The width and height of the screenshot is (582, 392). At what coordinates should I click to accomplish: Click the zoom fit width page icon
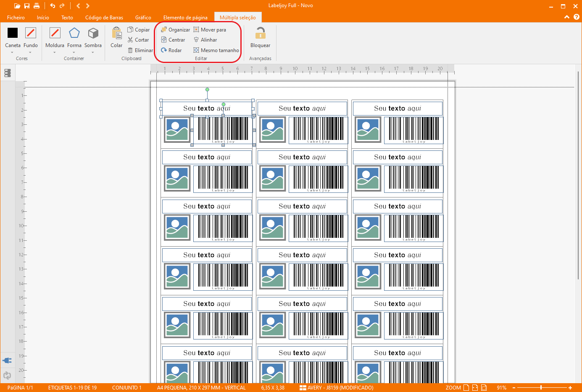[x=475, y=388]
